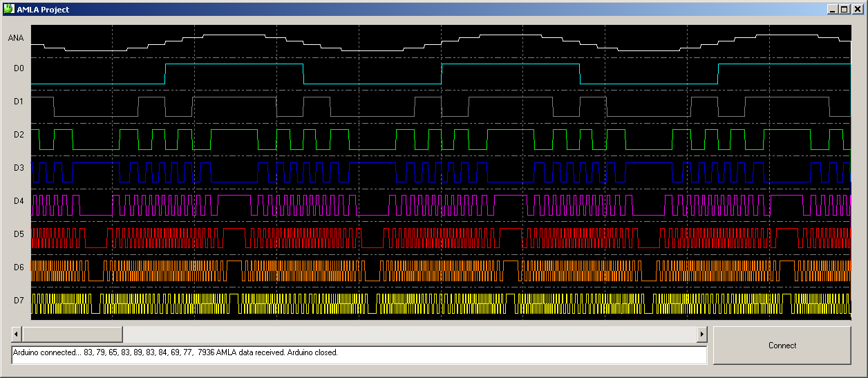Select the D6 channel label
Image resolution: width=868 pixels, height=378 pixels.
pos(19,267)
